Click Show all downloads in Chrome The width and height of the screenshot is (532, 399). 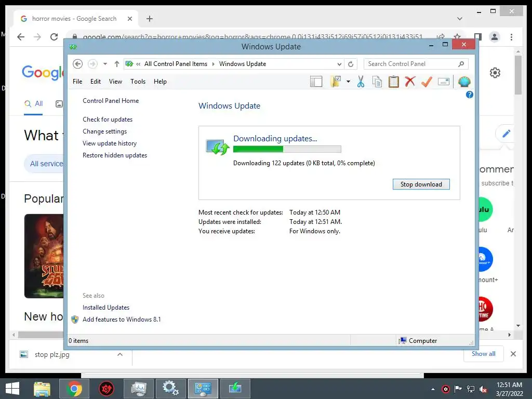coord(484,354)
